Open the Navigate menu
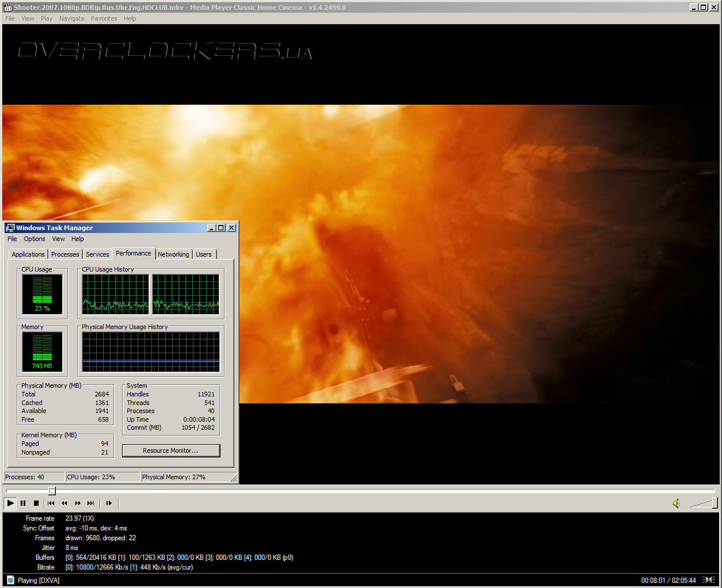The width and height of the screenshot is (722, 588). point(71,18)
